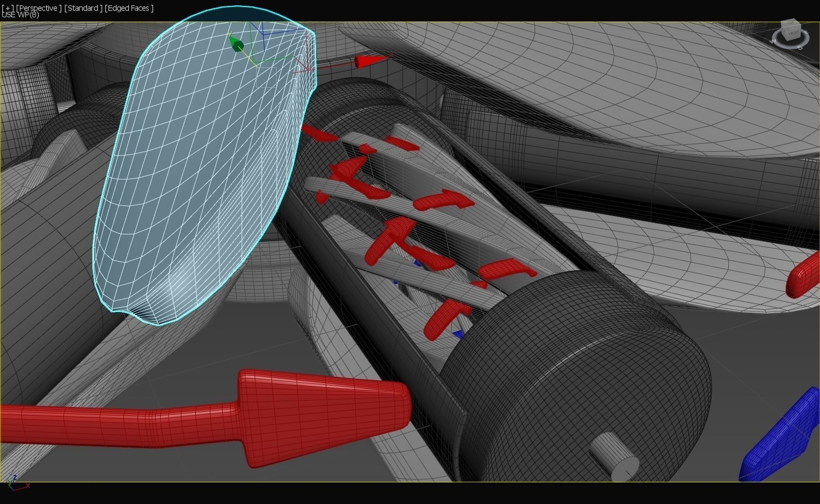Grab the red X-axis arrowhead of the move gizmo
The image size is (820, 504).
(370, 61)
